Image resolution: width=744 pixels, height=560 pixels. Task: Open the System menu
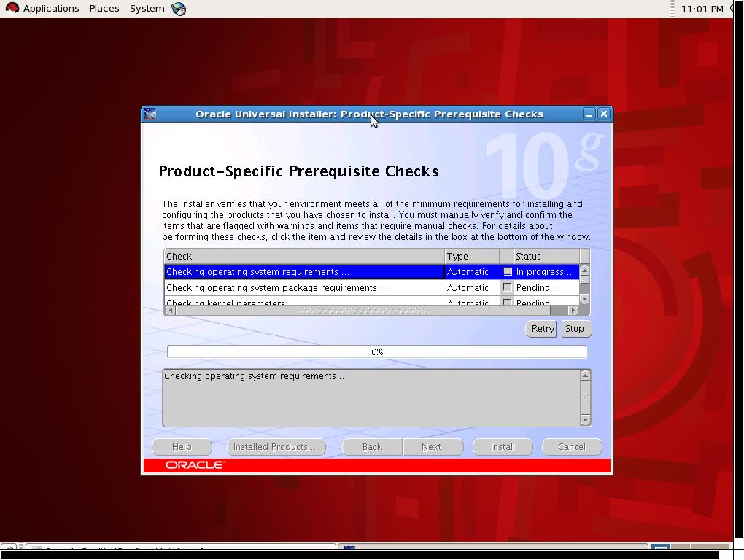[147, 9]
